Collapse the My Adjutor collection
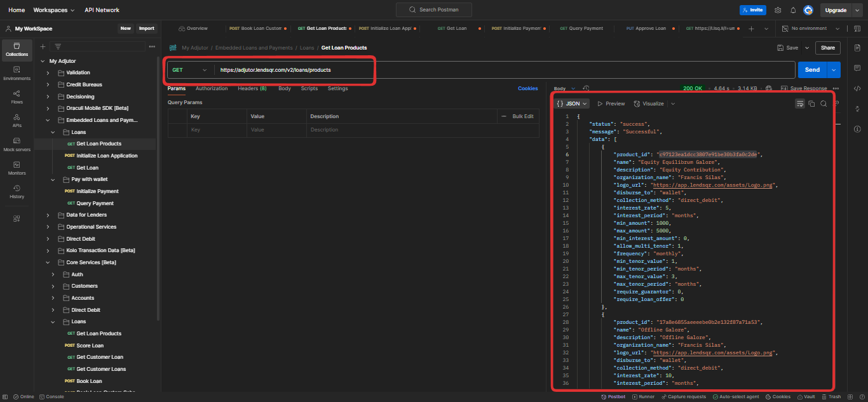The width and height of the screenshot is (868, 402). [42, 61]
